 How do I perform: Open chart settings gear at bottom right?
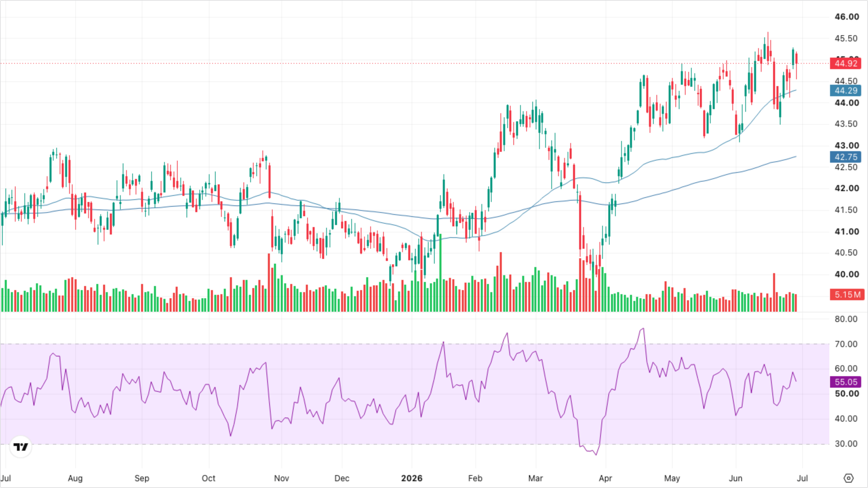[x=848, y=478]
